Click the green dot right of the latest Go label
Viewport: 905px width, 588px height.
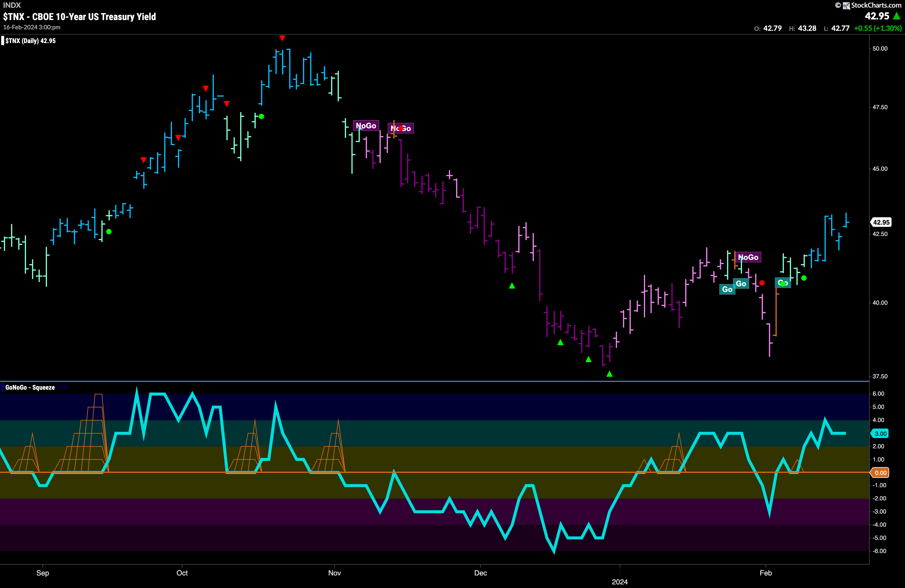tap(804, 278)
